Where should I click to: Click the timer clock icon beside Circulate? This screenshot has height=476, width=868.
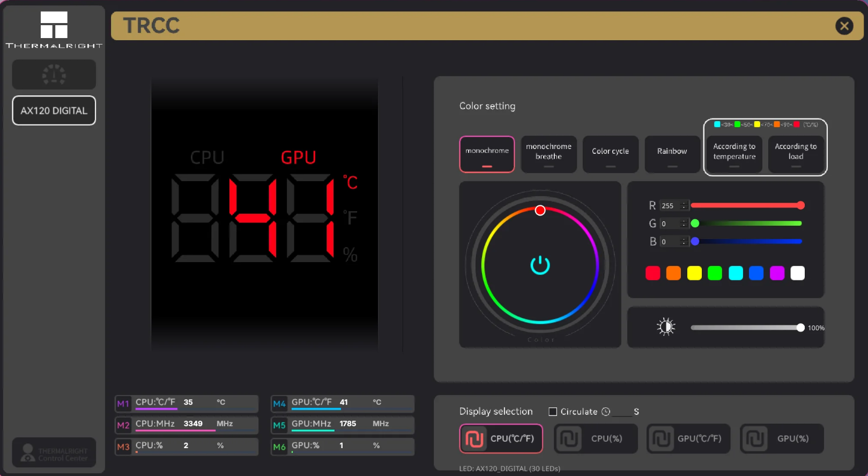(x=606, y=412)
